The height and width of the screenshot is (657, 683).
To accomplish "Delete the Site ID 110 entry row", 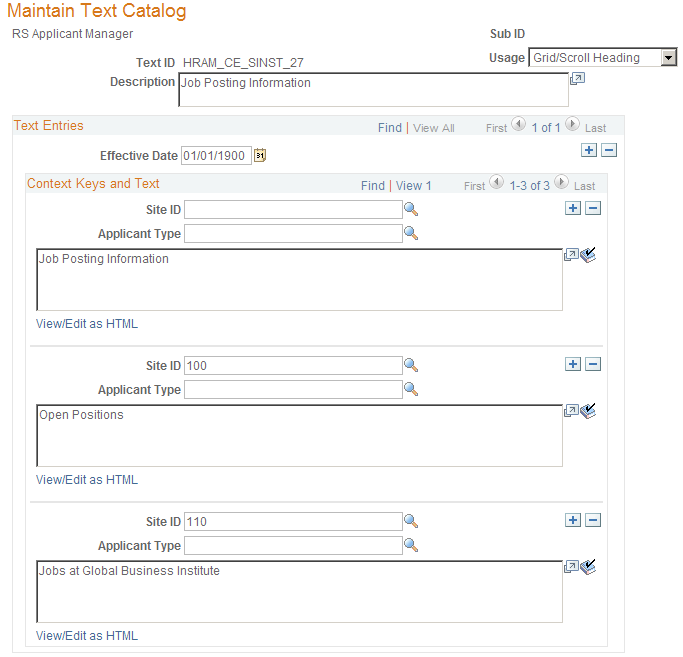I will click(x=593, y=520).
